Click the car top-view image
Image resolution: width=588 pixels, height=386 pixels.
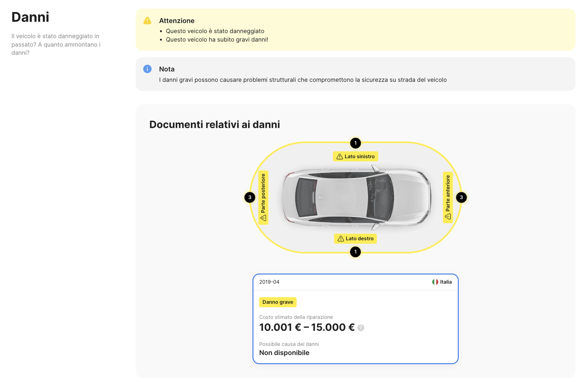point(356,197)
